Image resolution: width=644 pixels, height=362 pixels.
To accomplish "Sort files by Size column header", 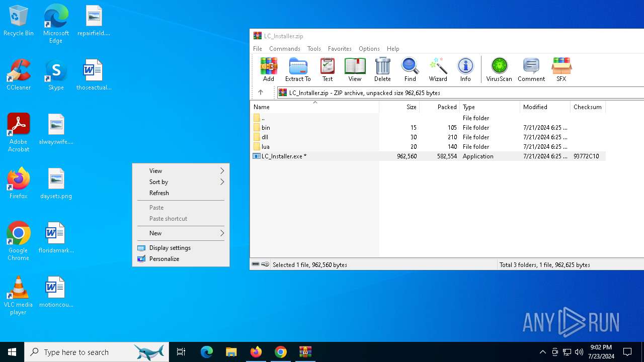I will 399,107.
